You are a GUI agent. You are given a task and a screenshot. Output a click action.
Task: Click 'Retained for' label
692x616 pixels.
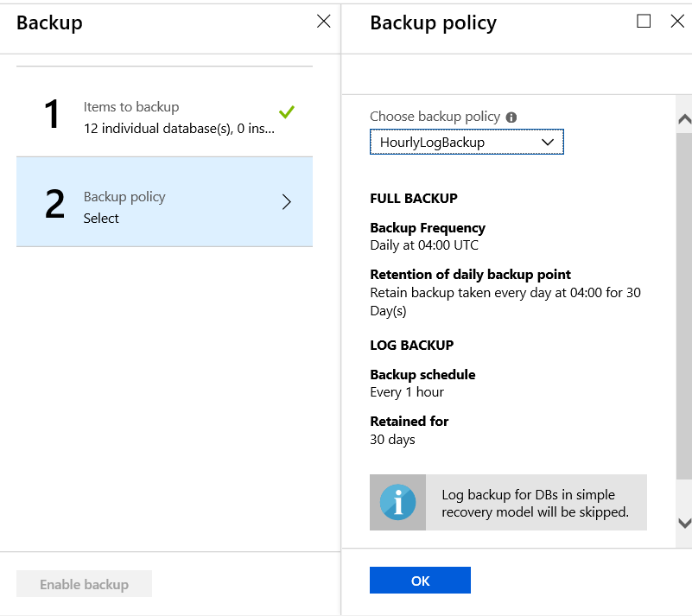(x=409, y=422)
